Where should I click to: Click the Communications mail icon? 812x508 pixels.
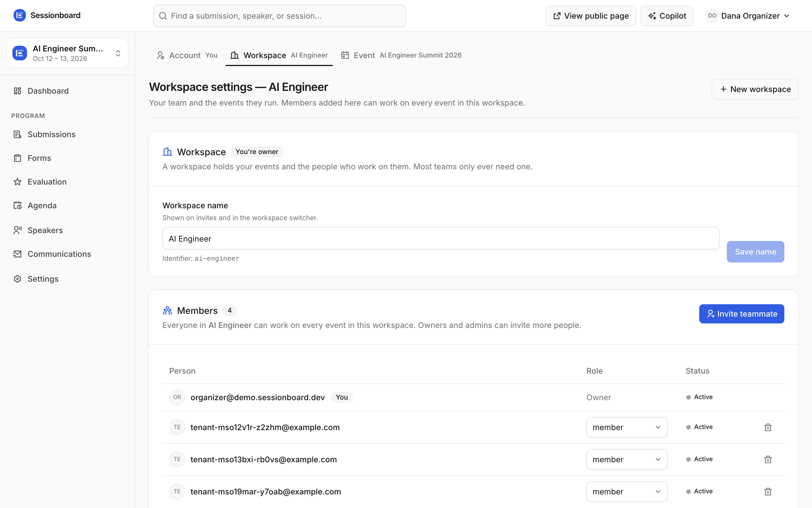pos(17,254)
